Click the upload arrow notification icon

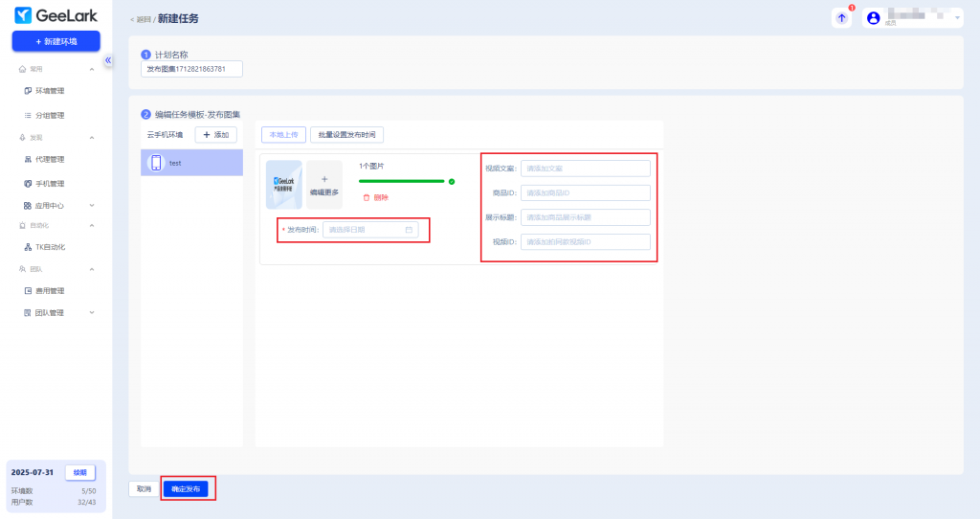click(x=841, y=18)
